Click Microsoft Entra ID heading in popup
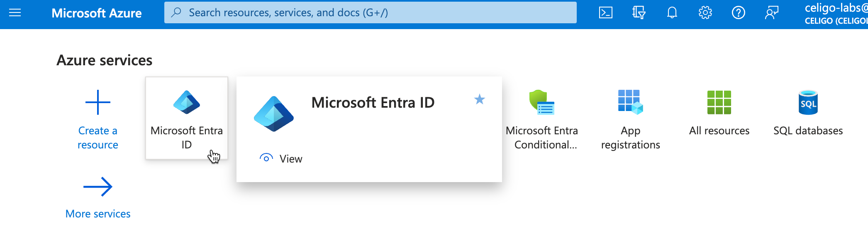 coord(373,103)
